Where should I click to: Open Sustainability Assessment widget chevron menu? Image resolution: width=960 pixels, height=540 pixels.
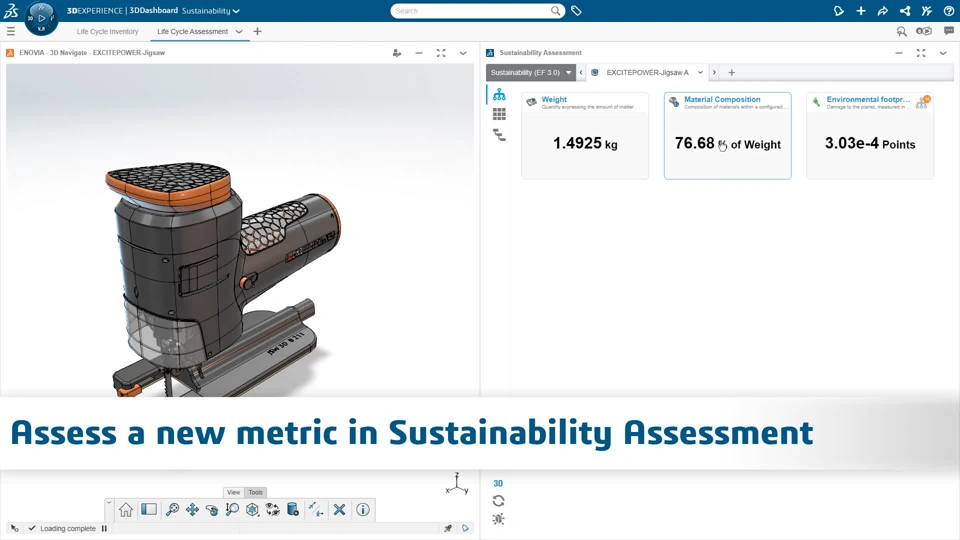pyautogui.click(x=943, y=53)
